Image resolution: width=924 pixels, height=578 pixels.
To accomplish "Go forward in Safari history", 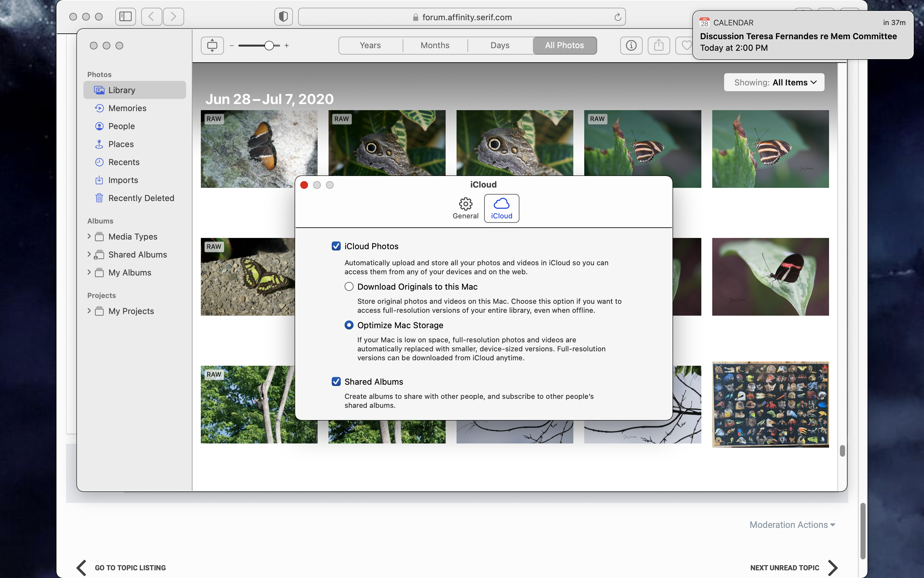I will coord(173,16).
